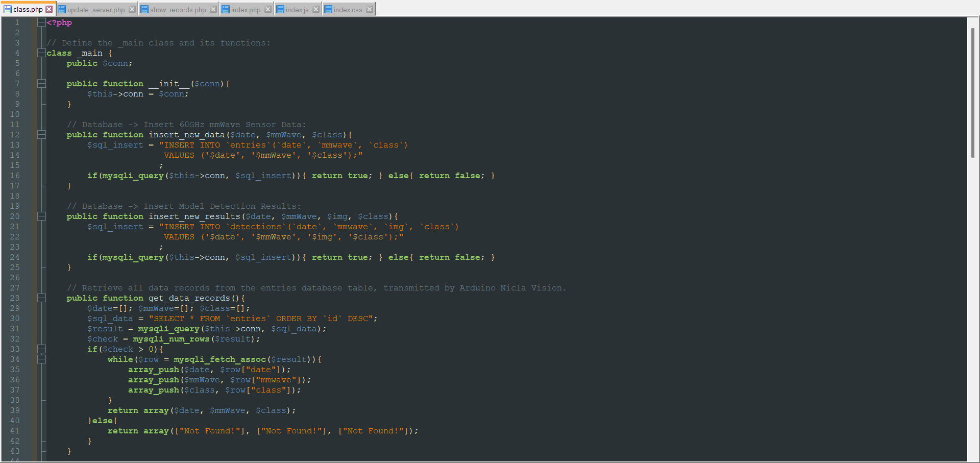Image resolution: width=980 pixels, height=463 pixels.
Task: Click the disk icon on index.php tab
Action: 225,9
